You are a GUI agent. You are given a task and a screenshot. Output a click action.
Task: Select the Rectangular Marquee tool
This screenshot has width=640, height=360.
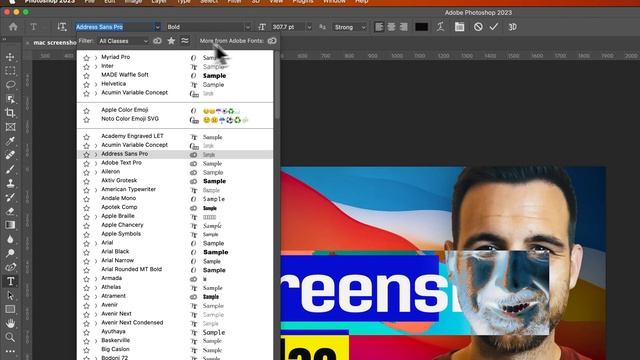click(x=11, y=71)
